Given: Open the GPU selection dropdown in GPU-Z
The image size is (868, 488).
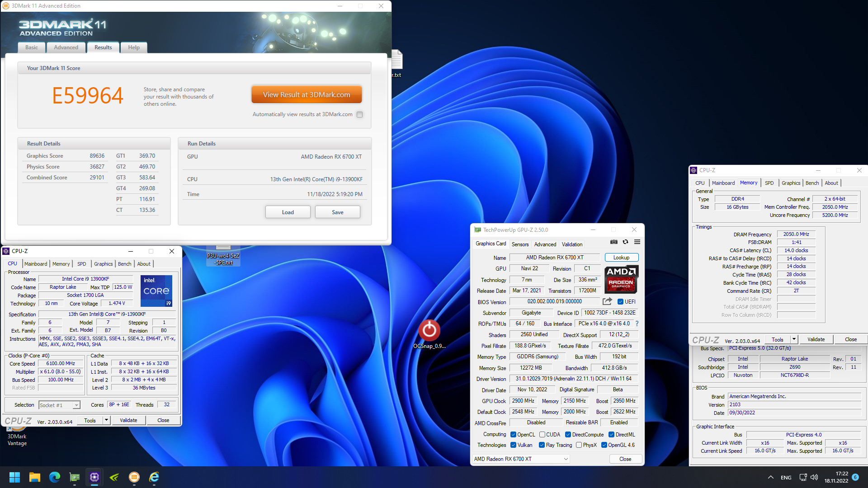Looking at the screenshot, I should coord(521,459).
